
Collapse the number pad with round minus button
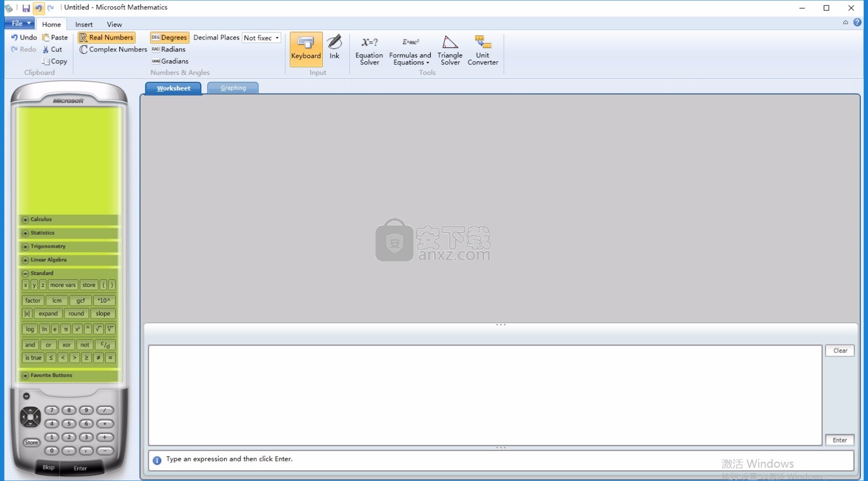coord(26,396)
